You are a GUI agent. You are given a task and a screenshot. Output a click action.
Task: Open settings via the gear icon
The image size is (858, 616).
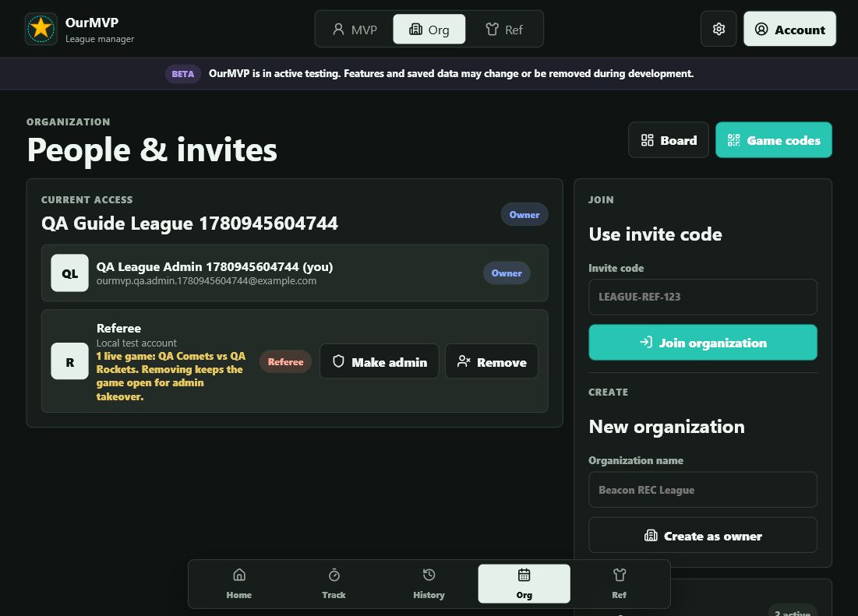[719, 29]
